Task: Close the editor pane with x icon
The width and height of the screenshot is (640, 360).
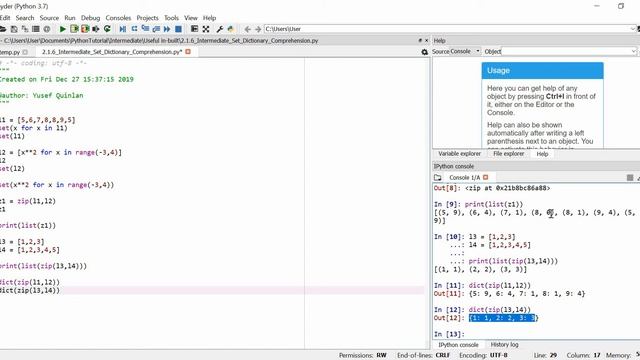Action: pos(427,40)
